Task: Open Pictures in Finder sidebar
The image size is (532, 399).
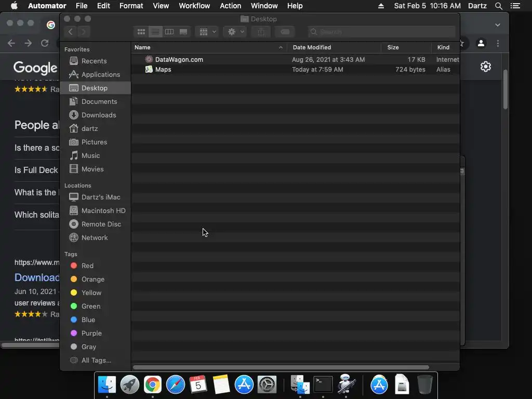Action: tap(95, 142)
